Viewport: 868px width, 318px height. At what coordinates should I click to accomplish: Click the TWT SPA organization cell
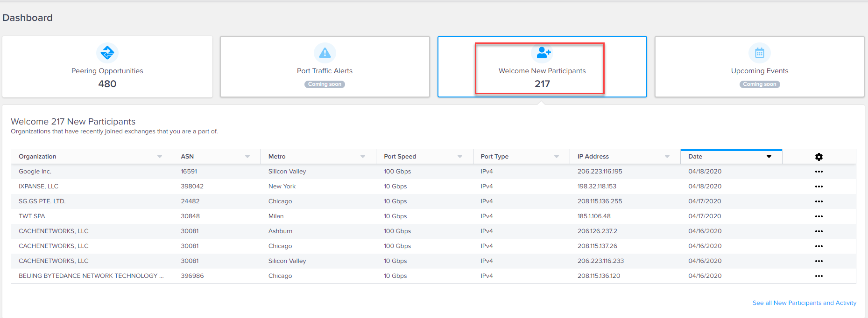[32, 216]
